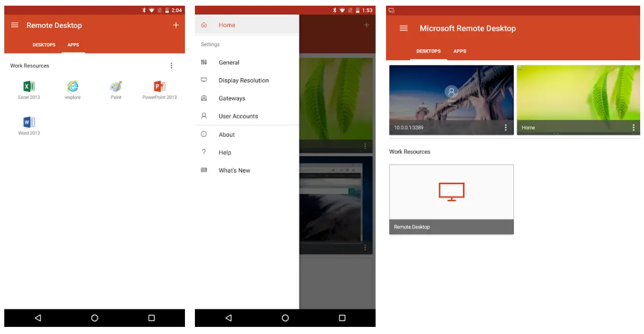Open What's New in drawer

[x=247, y=171]
